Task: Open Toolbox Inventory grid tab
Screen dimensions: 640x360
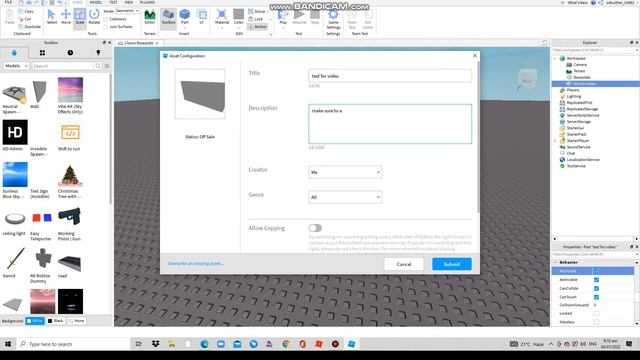Action: 42,53
